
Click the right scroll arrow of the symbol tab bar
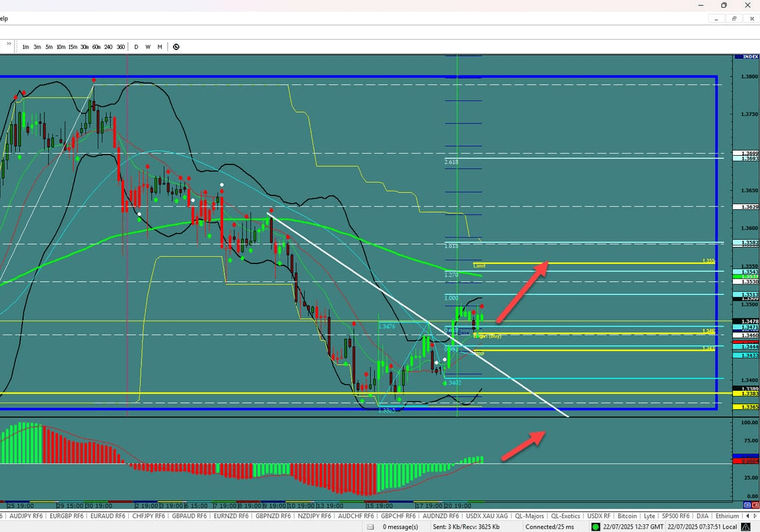pos(757,515)
